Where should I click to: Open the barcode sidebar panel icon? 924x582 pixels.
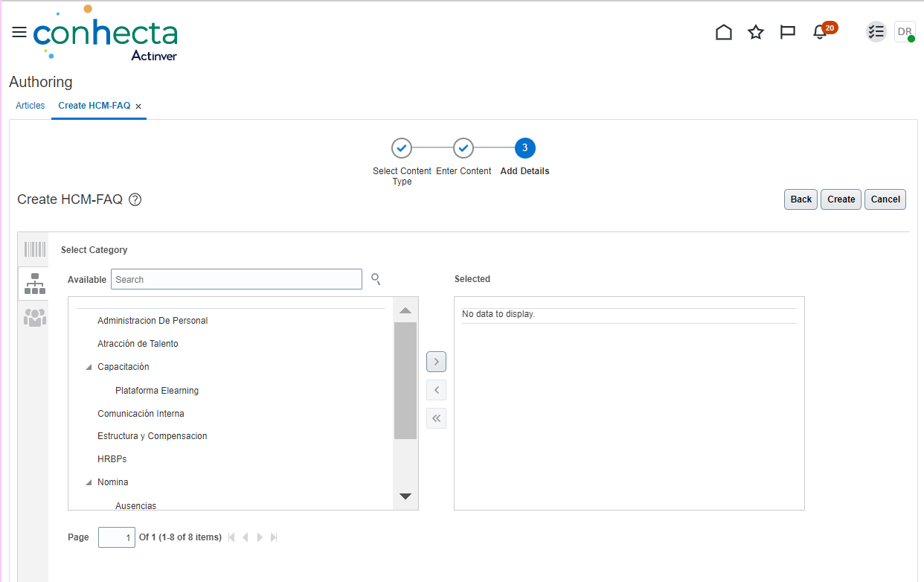click(33, 249)
